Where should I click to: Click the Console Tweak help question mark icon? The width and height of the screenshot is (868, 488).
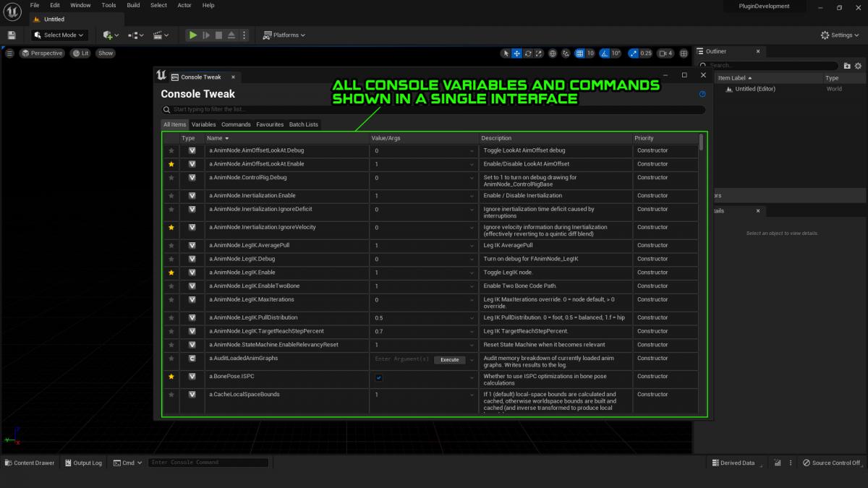tap(702, 94)
